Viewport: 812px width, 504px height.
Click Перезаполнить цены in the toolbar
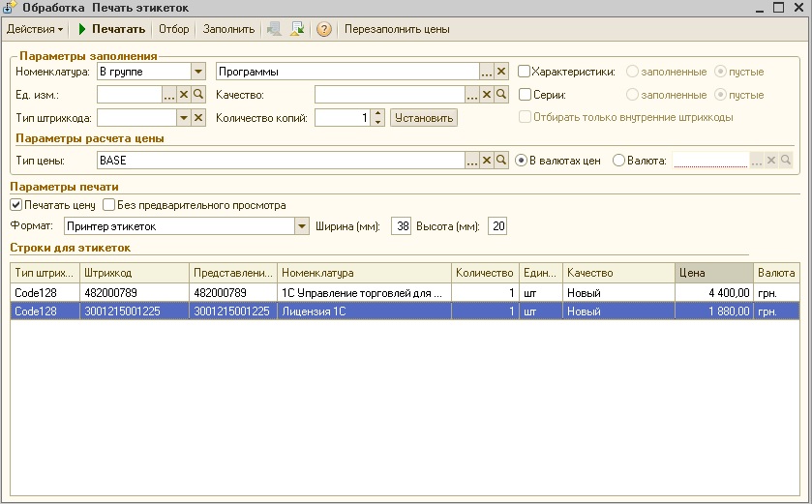[x=397, y=29]
